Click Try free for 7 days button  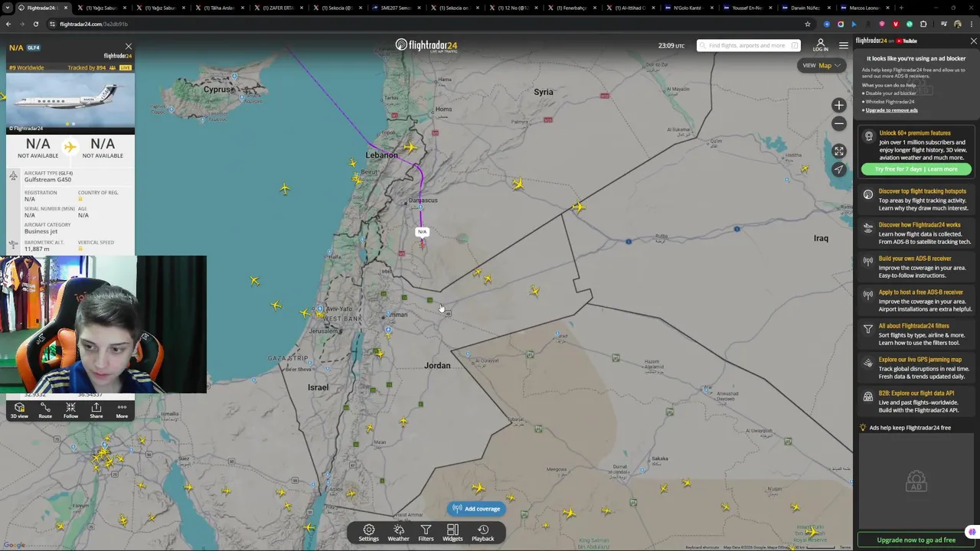coord(916,169)
